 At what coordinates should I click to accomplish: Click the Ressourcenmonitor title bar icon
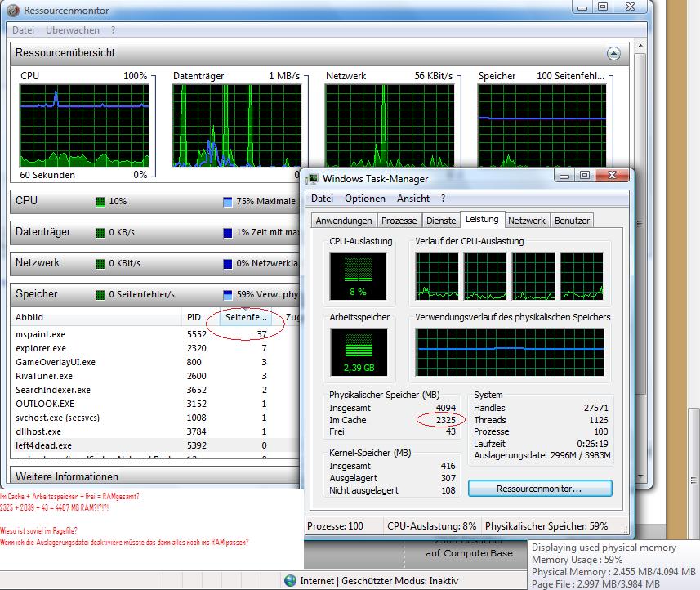click(13, 10)
